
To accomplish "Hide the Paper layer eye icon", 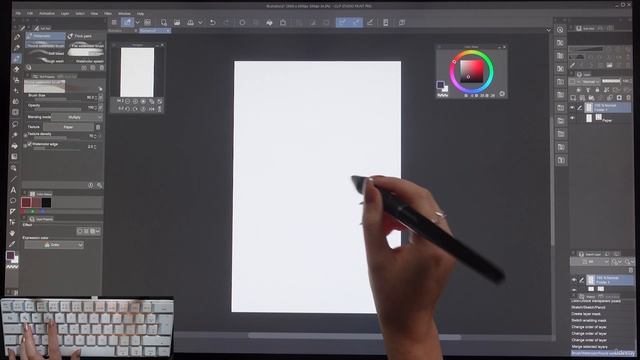I will point(572,118).
